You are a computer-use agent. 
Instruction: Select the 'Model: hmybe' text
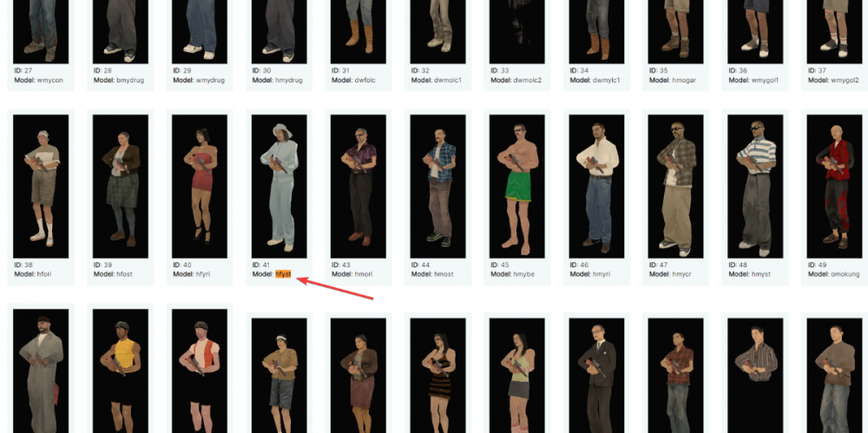click(x=513, y=273)
